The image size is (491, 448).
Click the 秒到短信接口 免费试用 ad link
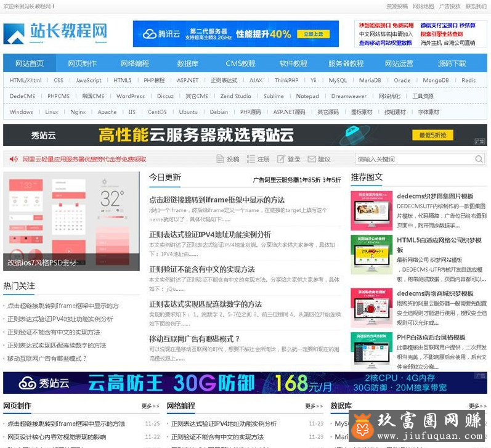pyautogui.click(x=386, y=25)
